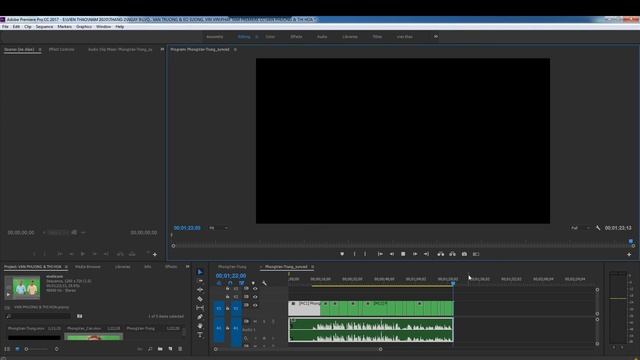The height and width of the screenshot is (360, 640).
Task: Open the File menu
Action: (5, 27)
